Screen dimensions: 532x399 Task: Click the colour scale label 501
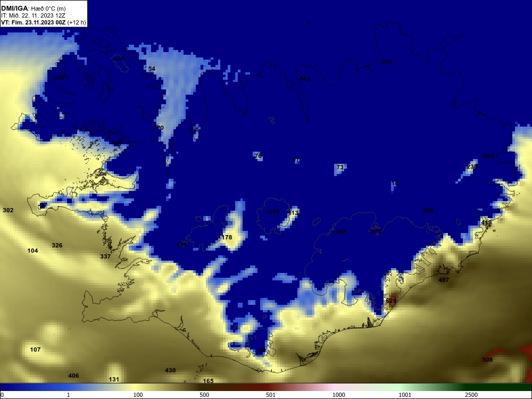pos(271,395)
